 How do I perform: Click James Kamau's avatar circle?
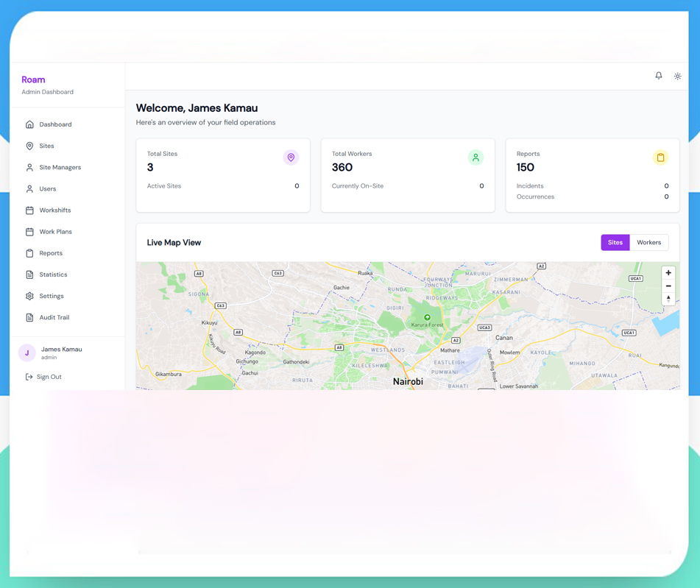coord(26,353)
